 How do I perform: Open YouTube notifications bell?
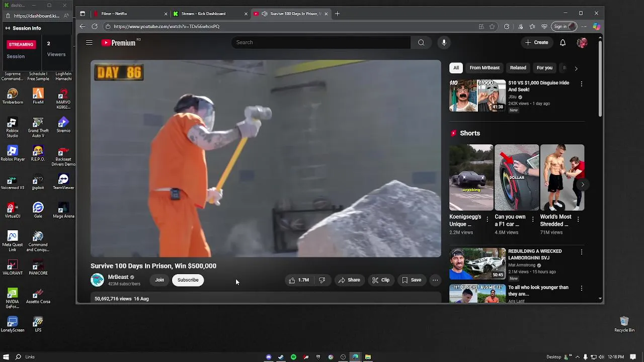(563, 43)
